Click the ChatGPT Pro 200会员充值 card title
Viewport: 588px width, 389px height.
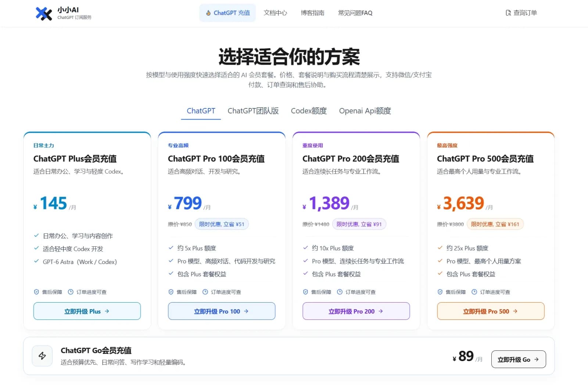(x=351, y=159)
